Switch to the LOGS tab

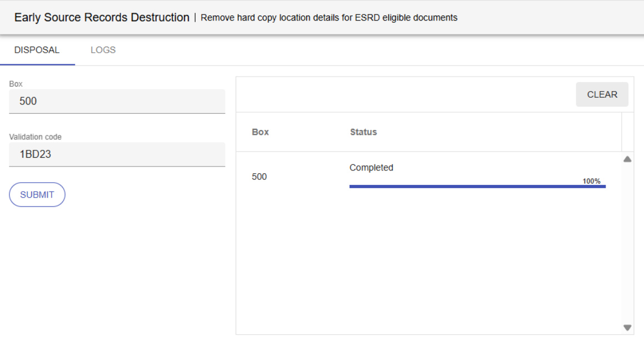103,50
